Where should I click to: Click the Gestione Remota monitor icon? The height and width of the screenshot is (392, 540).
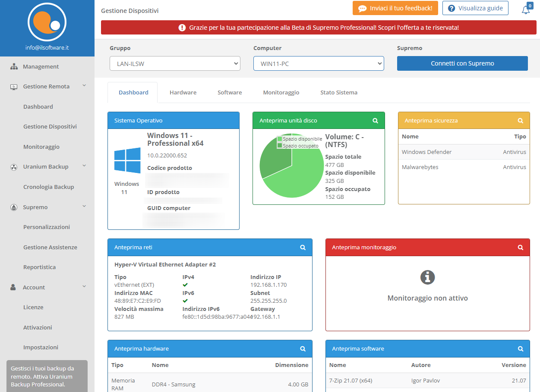pyautogui.click(x=14, y=87)
